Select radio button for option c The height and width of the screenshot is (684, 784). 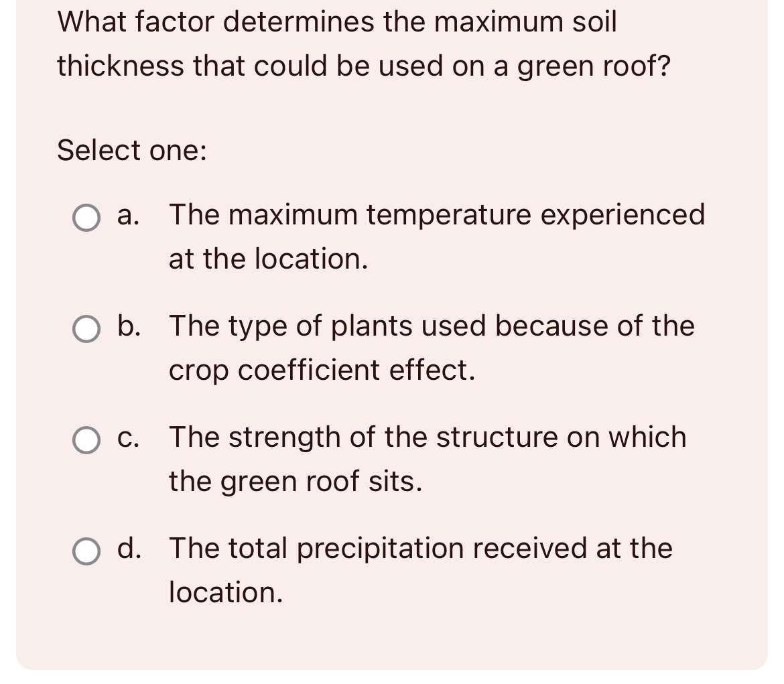tap(86, 439)
